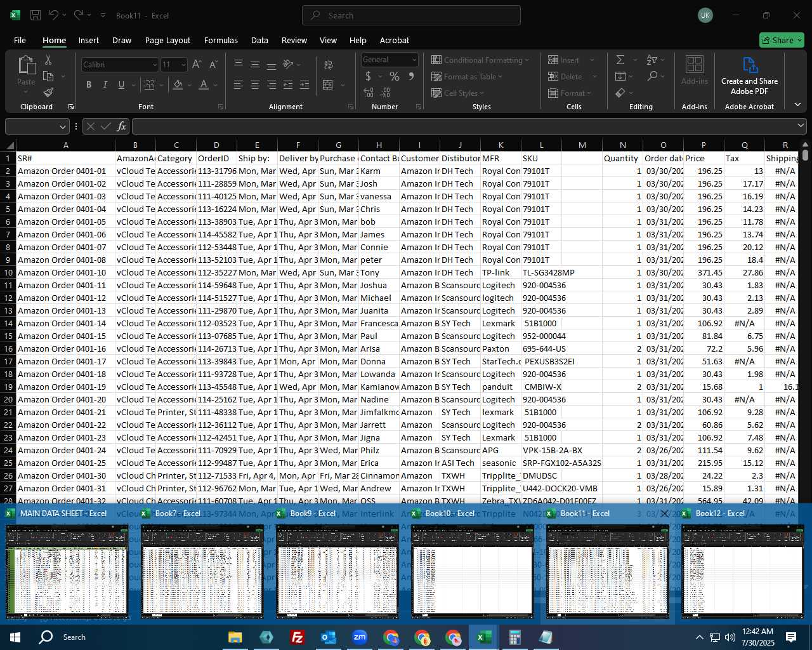This screenshot has height=650, width=812.
Task: Click Increase Decimal icon
Action: [369, 93]
